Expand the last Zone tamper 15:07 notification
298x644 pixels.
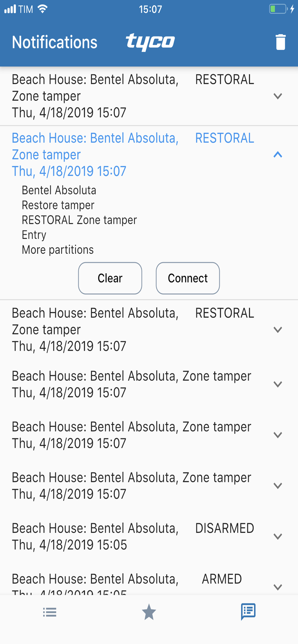coord(278,486)
